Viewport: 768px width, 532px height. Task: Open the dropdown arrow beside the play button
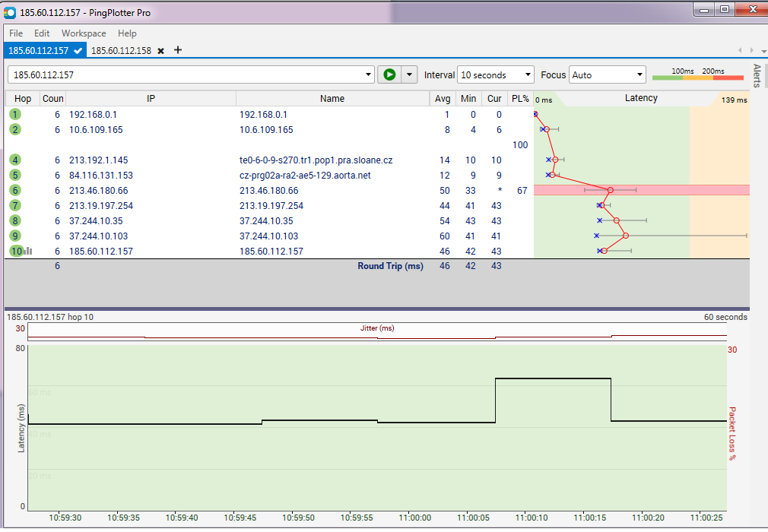410,74
